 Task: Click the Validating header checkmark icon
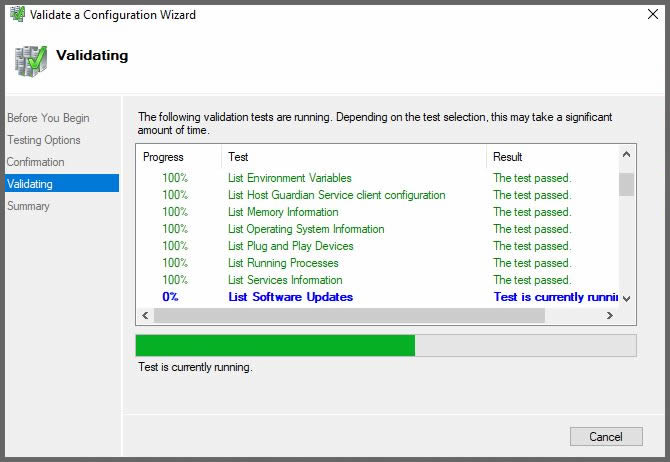(30, 59)
